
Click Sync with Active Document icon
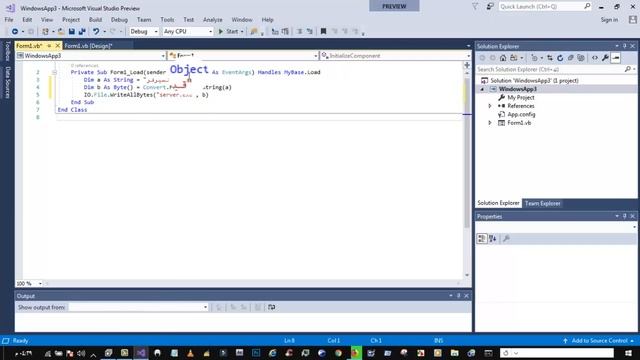550,58
